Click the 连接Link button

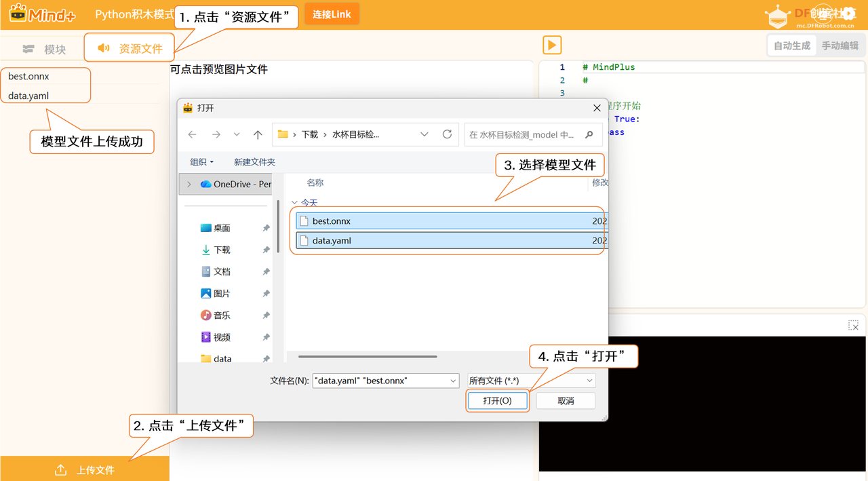tap(332, 14)
